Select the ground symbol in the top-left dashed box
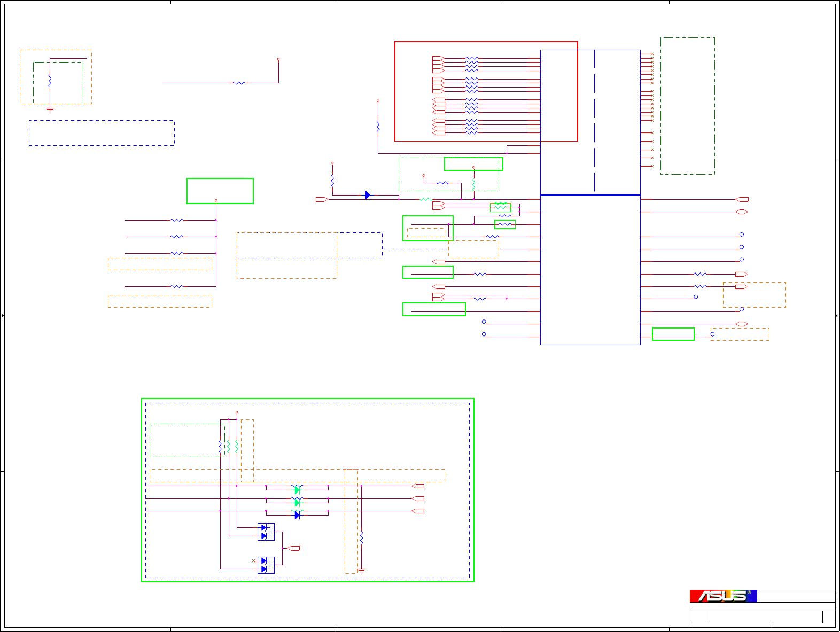Screen dimensions: 840x632 tap(50, 109)
